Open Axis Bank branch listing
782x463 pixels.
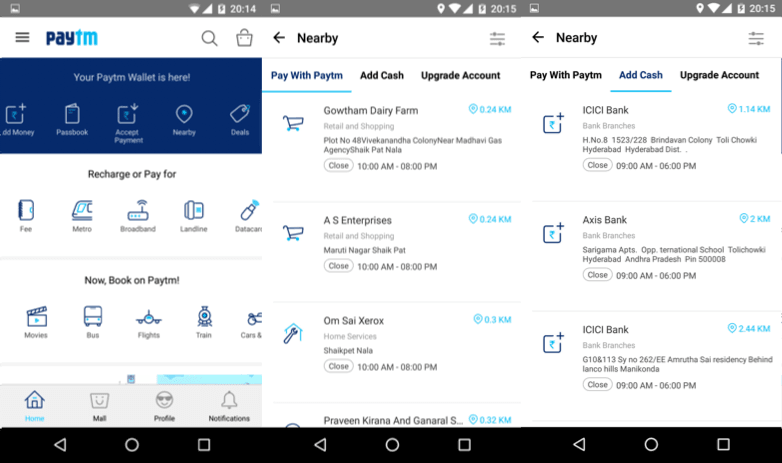pos(652,256)
